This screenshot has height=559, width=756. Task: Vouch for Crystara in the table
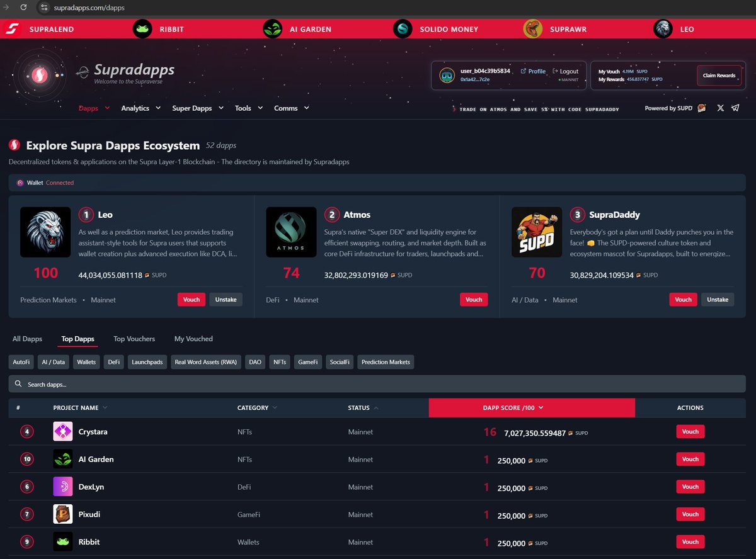point(690,432)
